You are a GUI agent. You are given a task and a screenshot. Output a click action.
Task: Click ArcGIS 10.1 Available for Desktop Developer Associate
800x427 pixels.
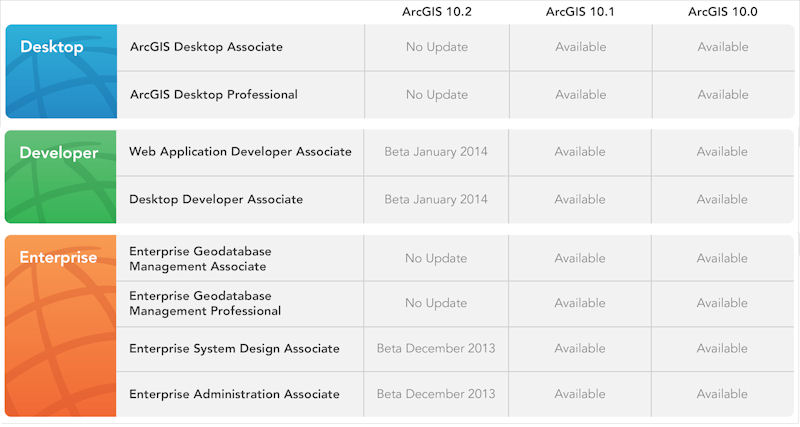580,200
